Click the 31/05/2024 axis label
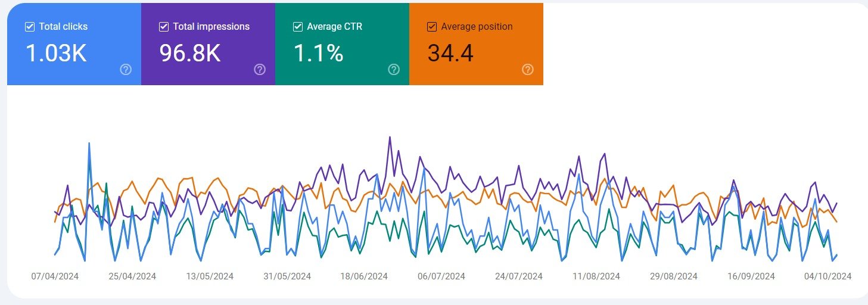This screenshot has height=305, width=868. pyautogui.click(x=287, y=276)
